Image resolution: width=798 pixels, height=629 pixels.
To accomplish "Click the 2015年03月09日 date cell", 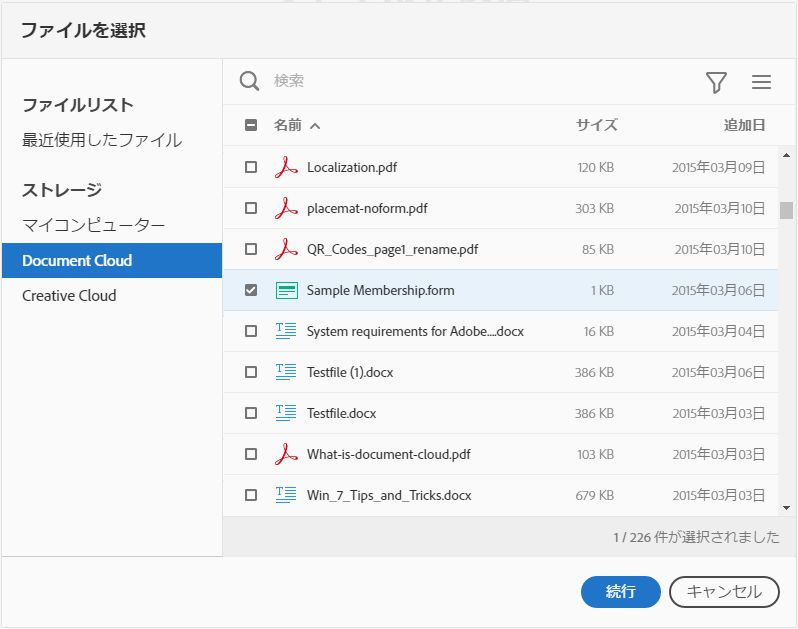I will (719, 167).
